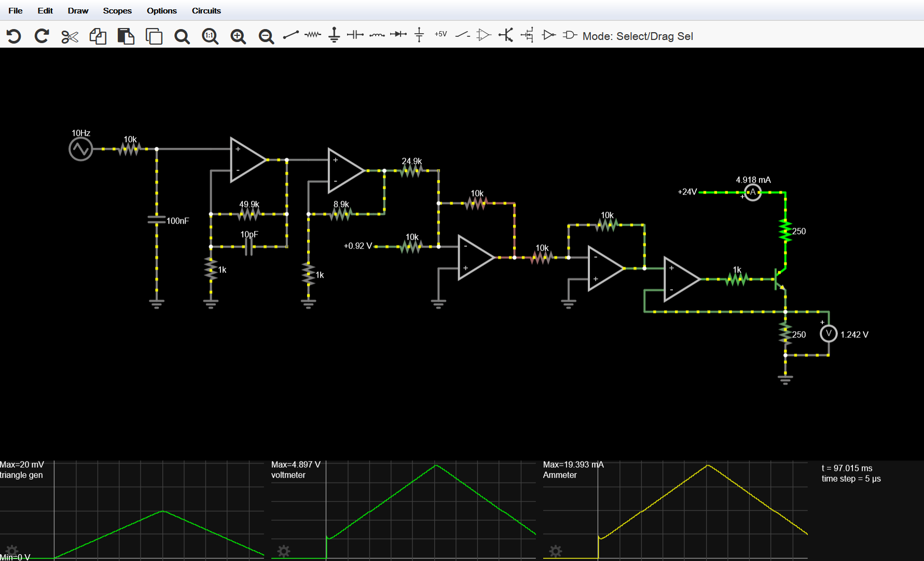The image size is (924, 561).
Task: Open the File menu
Action: [16, 10]
